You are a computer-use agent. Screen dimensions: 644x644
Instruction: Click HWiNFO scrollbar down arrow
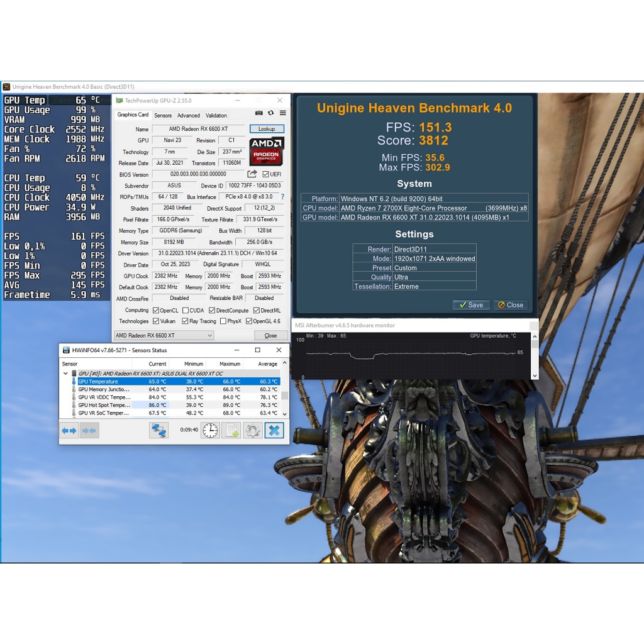point(285,414)
